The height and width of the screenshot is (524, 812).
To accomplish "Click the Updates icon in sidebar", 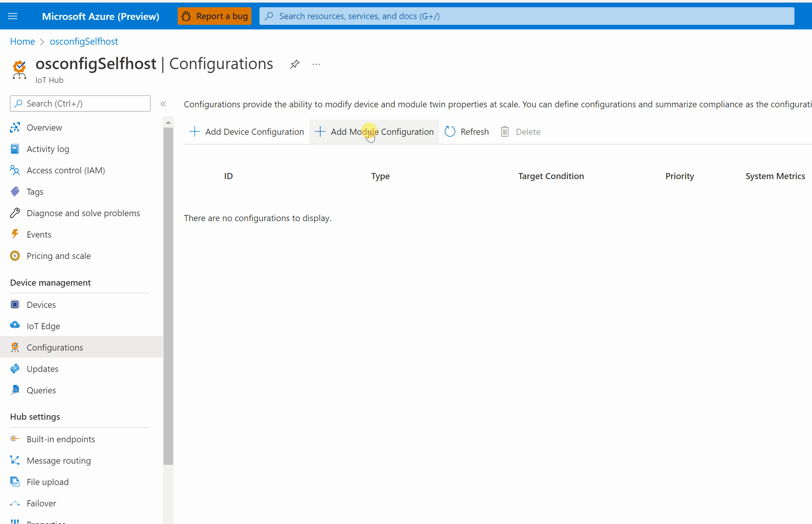I will (x=15, y=369).
